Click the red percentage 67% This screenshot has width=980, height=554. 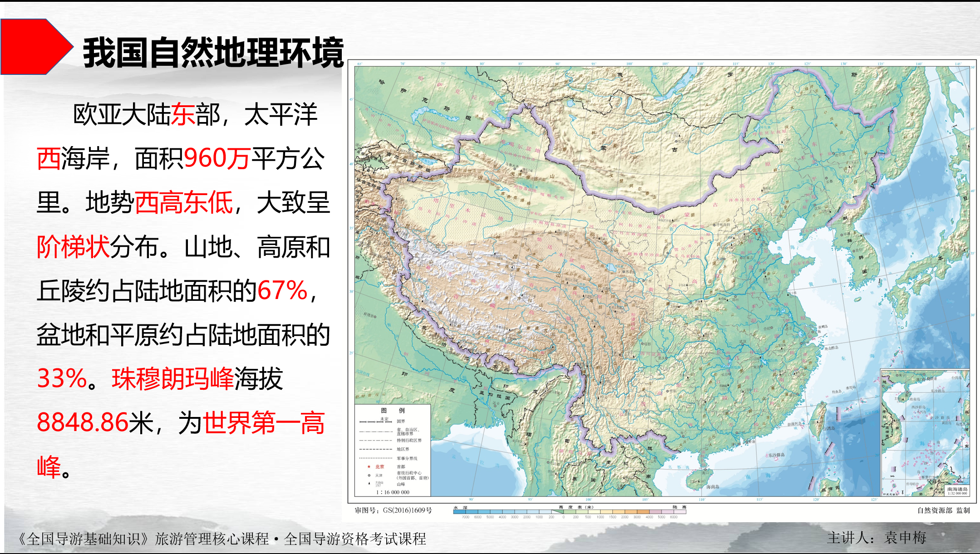tap(282, 290)
